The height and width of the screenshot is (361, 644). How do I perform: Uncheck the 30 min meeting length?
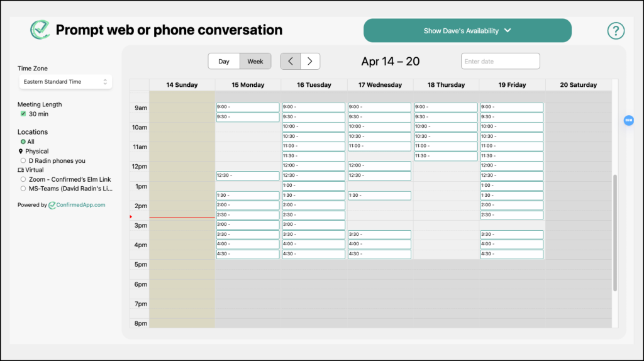coord(23,114)
